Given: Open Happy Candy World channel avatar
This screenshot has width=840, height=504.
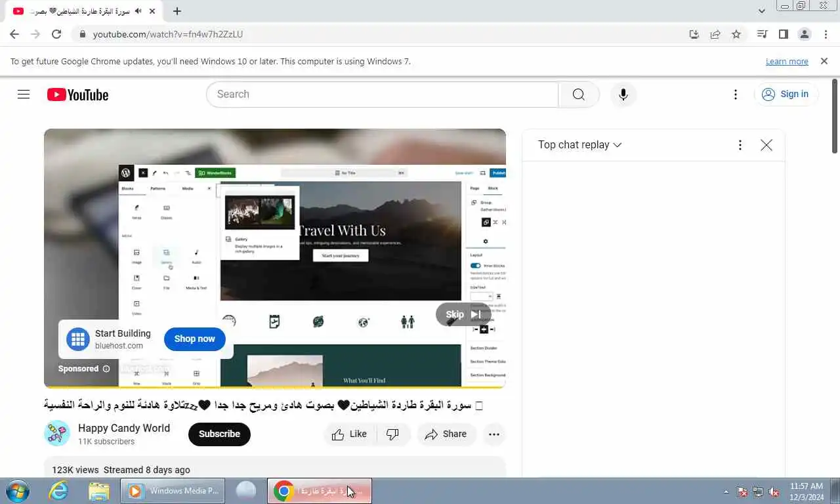Looking at the screenshot, I should point(57,434).
